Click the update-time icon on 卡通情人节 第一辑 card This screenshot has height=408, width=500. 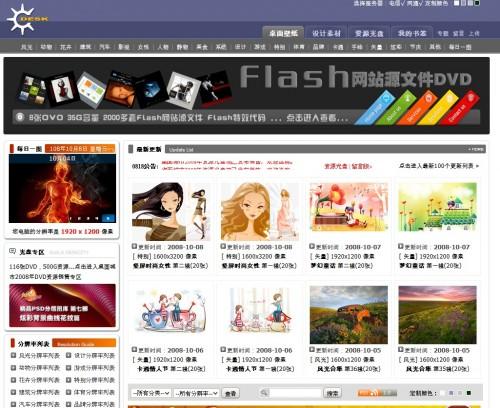(223, 350)
